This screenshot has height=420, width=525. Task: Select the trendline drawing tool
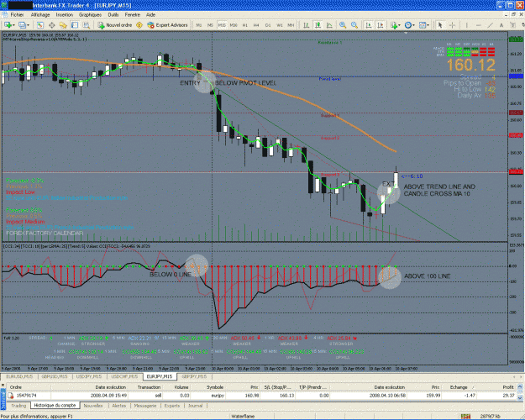[491, 25]
